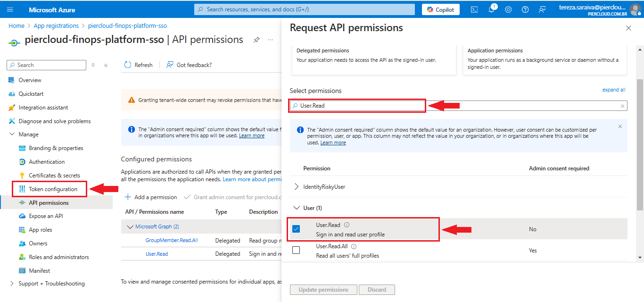This screenshot has height=302, width=644.
Task: Expand the IdentityRiskyUser permission group
Action: 297,187
